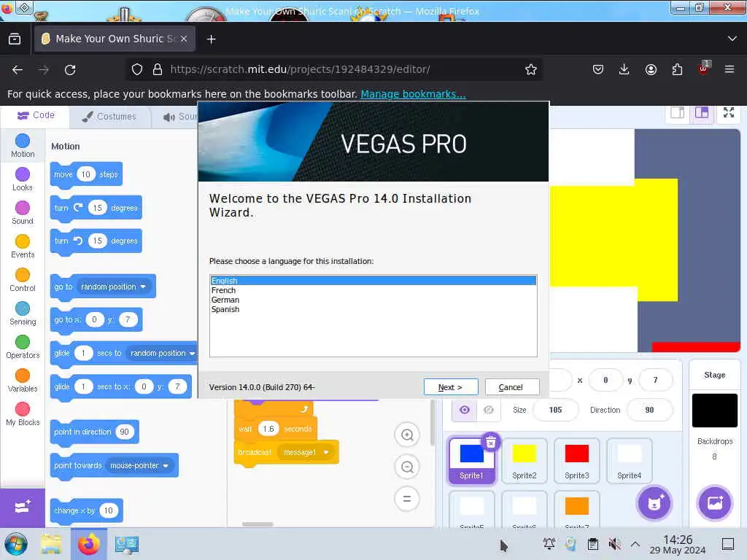Bookmark this page with the star icon
Image resolution: width=747 pixels, height=560 pixels.
pos(531,69)
